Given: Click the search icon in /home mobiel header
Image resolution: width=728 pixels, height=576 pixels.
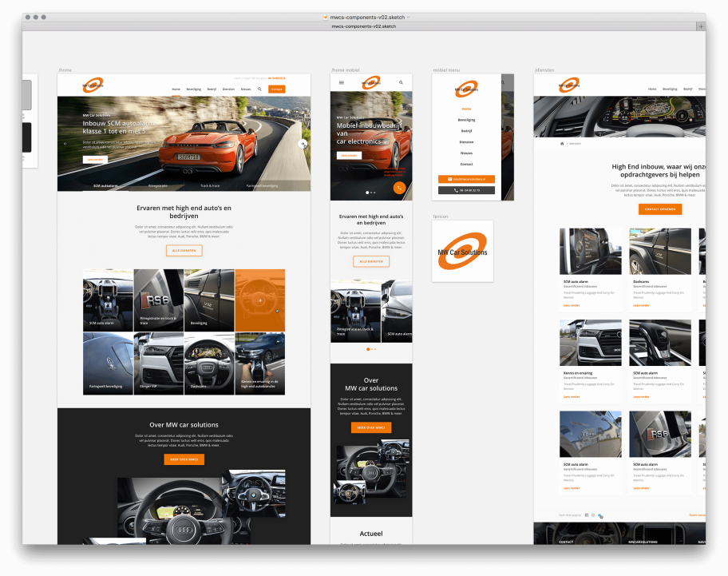Looking at the screenshot, I should [x=402, y=82].
